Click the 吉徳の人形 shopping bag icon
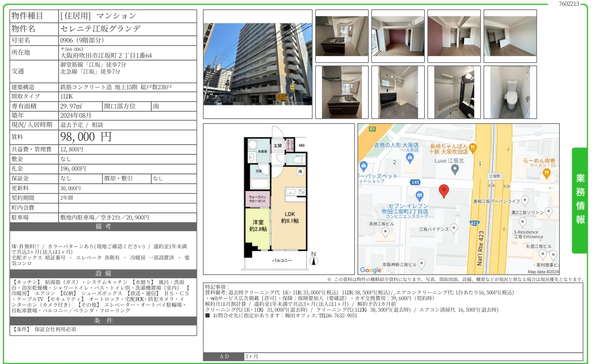Screen dimensions: 592x364 point(409,158)
